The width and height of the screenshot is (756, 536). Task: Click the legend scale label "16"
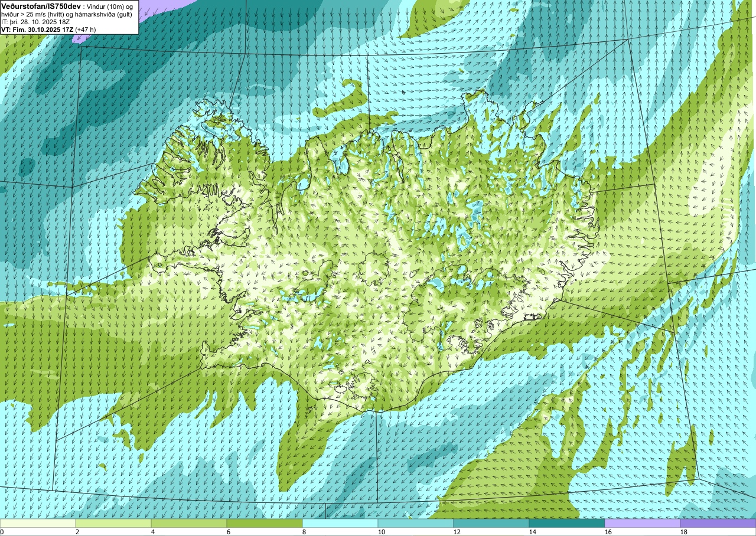608,532
